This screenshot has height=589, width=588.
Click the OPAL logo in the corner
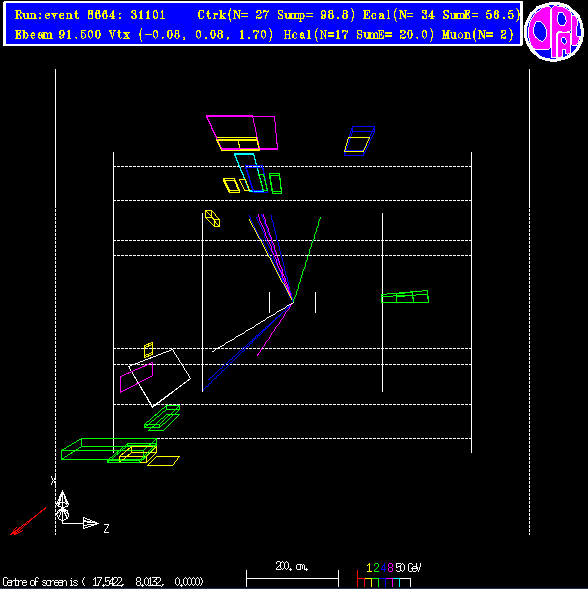pos(554,32)
